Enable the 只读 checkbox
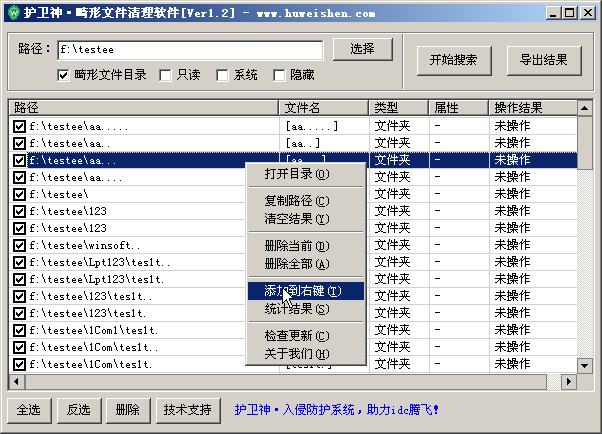Screen dimensions: 602x434 pyautogui.click(x=166, y=75)
